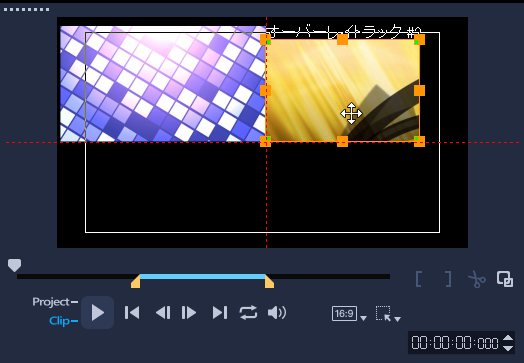Image resolution: width=524 pixels, height=363 pixels.
Task: Set Mark-in with the left bracket
Action: coord(418,279)
